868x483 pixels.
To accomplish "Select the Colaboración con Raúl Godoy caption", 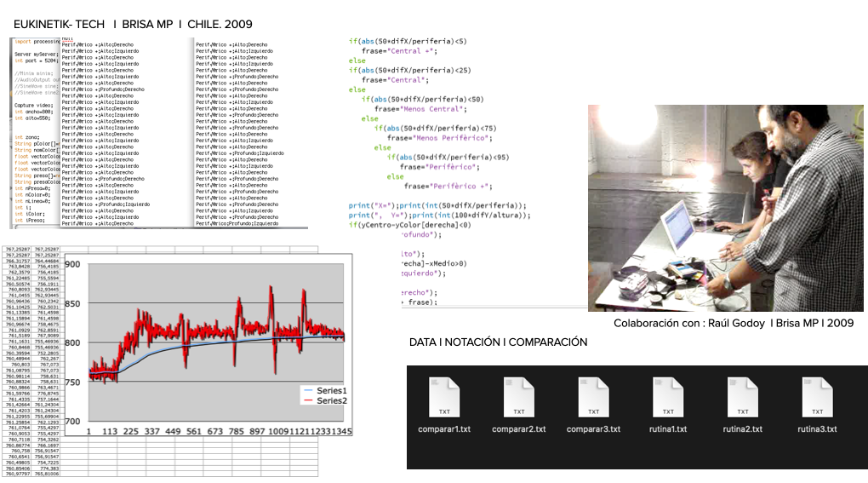I will [733, 324].
